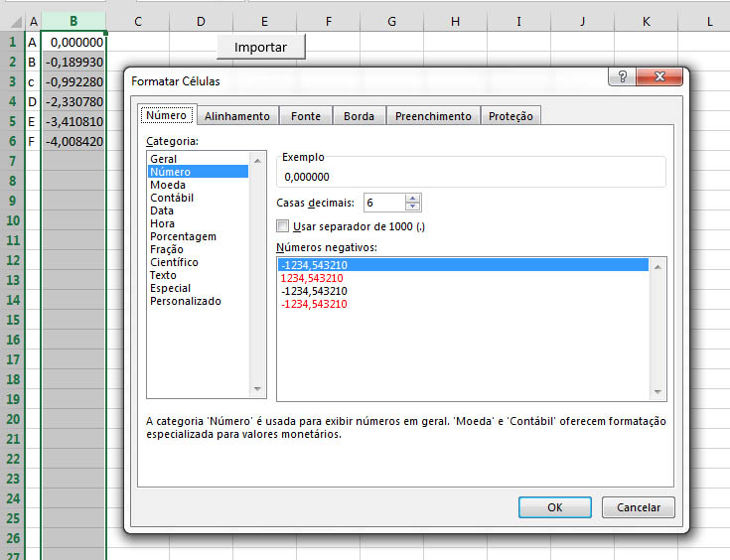This screenshot has width=730, height=560.
Task: Decrease decimal places with down arrow
Action: tap(413, 208)
